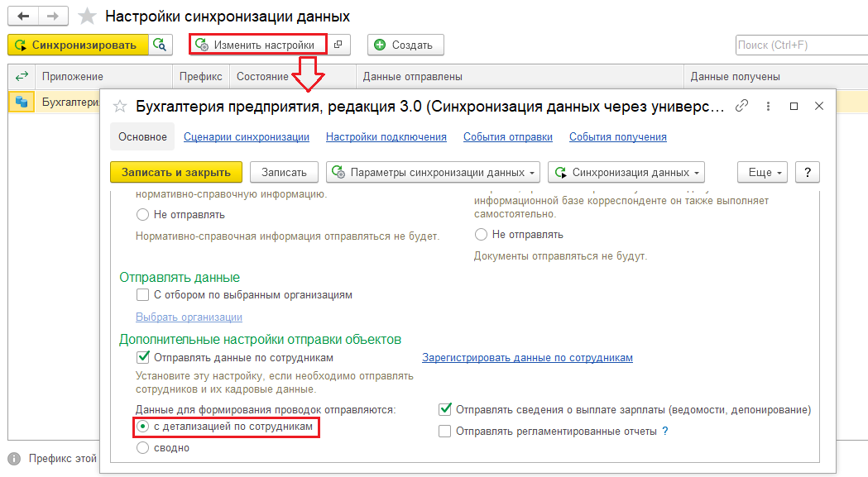Click the blue ? hint near регламентированные отчеты
This screenshot has width=868, height=477.
pyautogui.click(x=664, y=431)
